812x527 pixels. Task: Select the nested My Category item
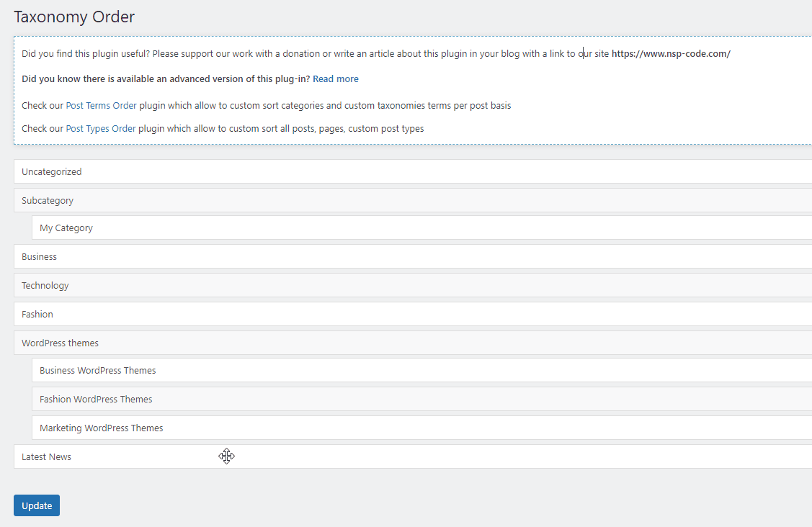(66, 228)
